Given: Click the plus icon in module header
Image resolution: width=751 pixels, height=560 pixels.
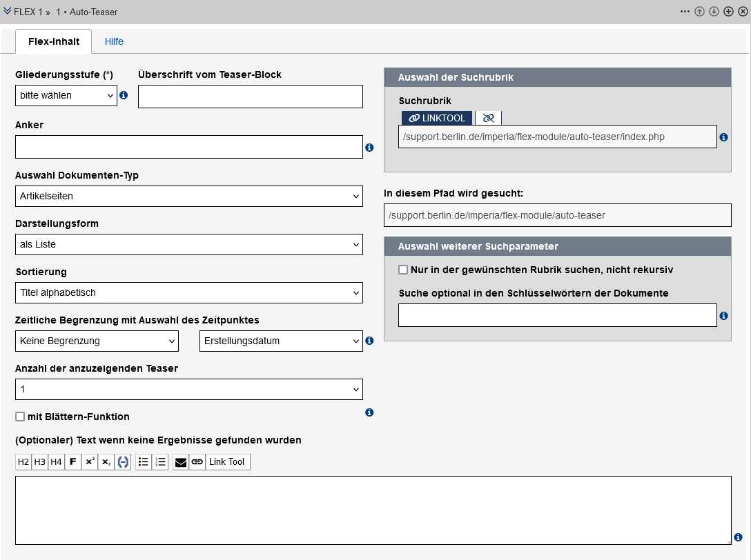Looking at the screenshot, I should 728,12.
